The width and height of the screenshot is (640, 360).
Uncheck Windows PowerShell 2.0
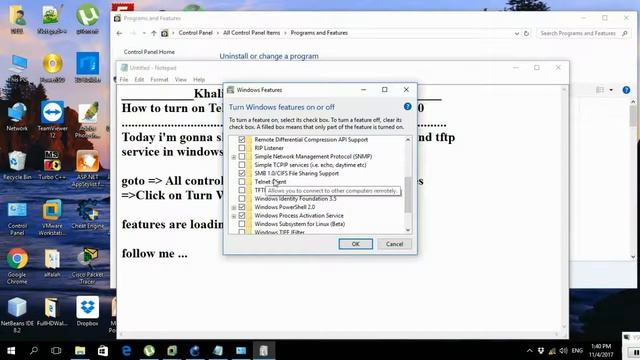[x=242, y=207]
